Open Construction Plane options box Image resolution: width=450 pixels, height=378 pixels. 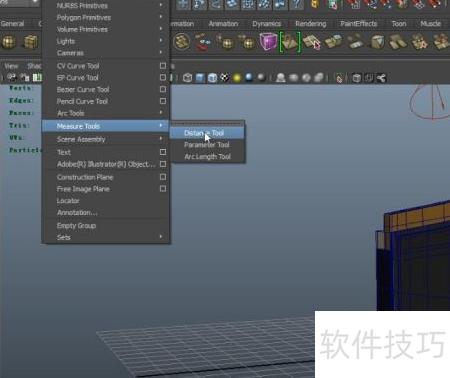(x=163, y=177)
